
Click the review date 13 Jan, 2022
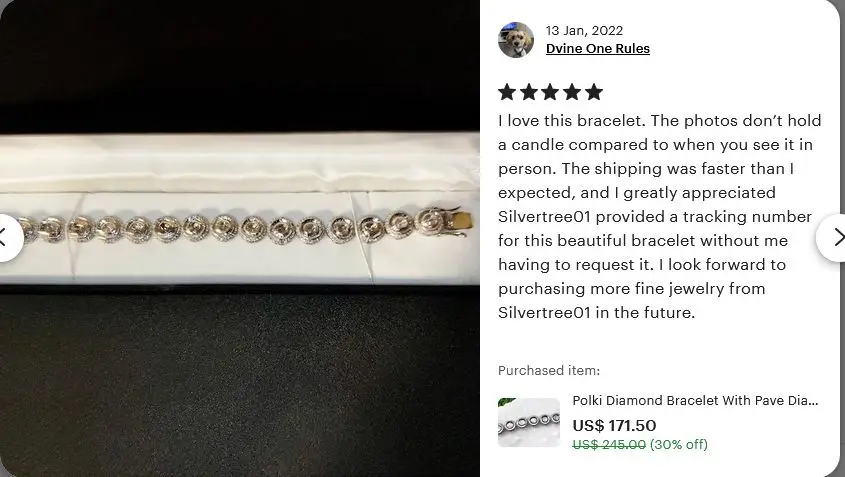pos(584,31)
